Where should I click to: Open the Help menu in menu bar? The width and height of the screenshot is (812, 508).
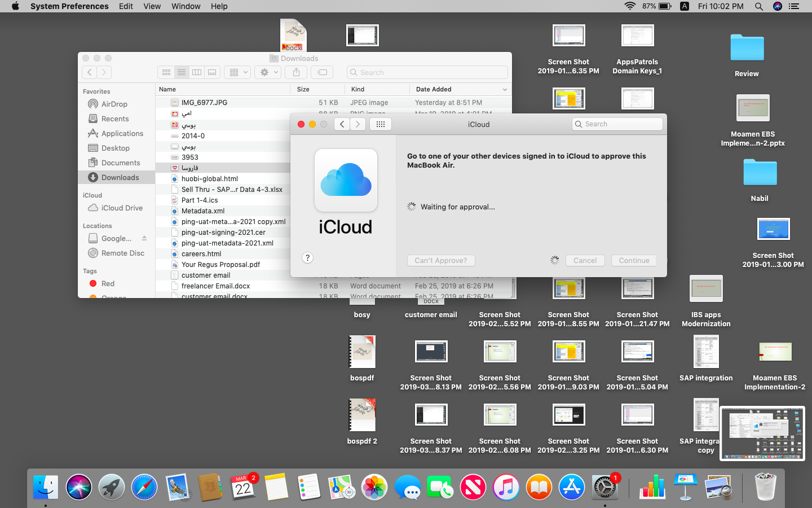[x=219, y=6]
